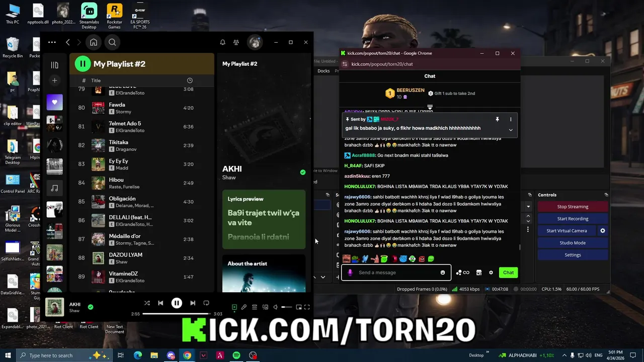Viewport: 644px width, 362px height.
Task: Open the Lyrics preview card
Action: [264, 219]
